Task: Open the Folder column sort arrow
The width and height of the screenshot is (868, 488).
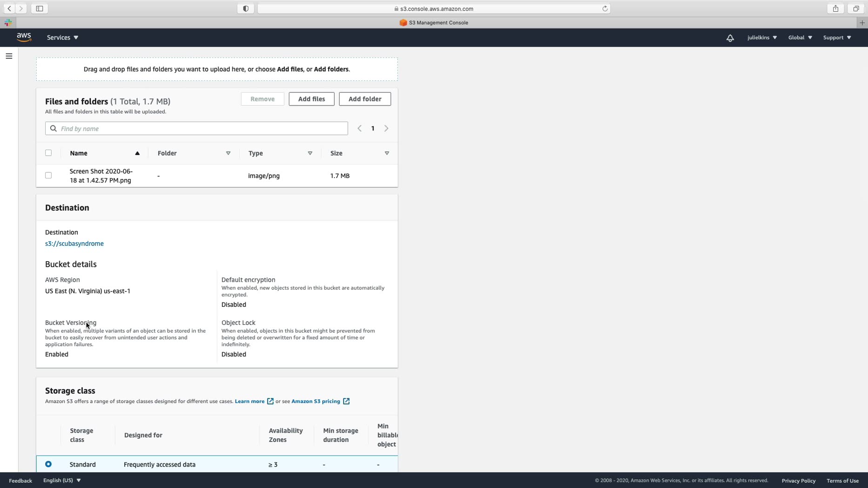Action: coord(228,153)
